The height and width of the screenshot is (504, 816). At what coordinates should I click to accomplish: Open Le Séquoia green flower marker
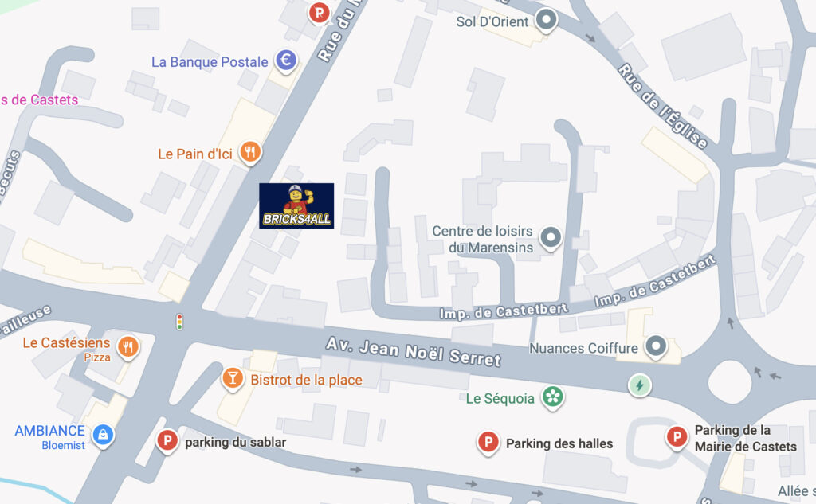coord(553,398)
